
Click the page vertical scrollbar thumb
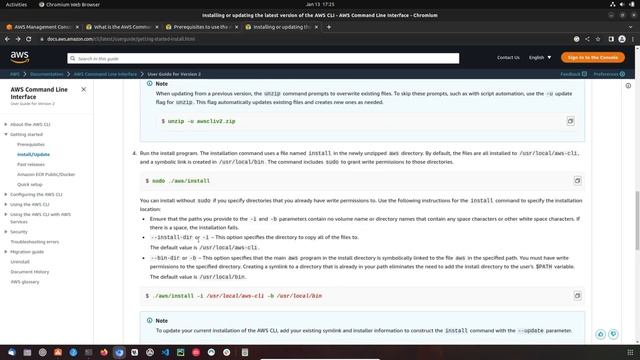coord(637,220)
